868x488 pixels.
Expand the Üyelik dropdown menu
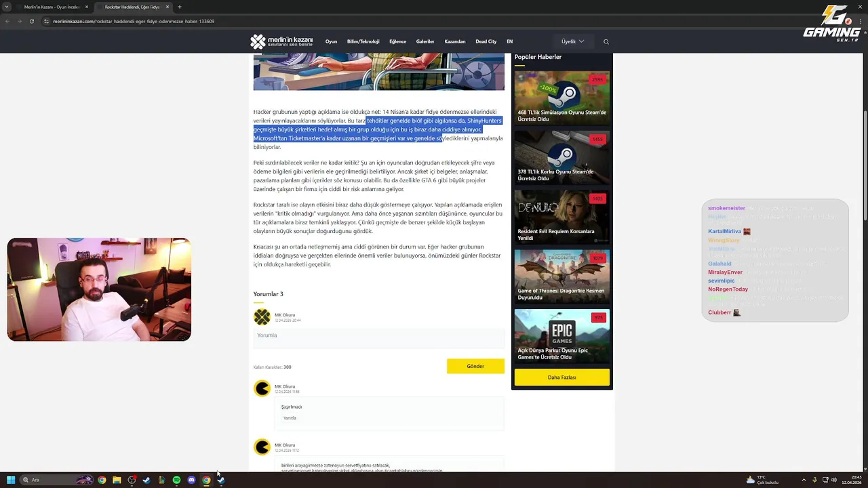(572, 41)
